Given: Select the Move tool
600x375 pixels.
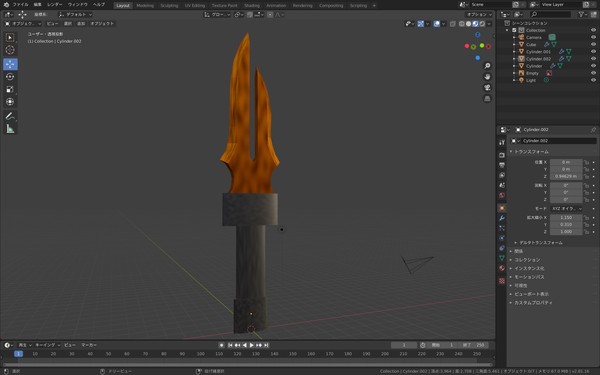Looking at the screenshot, I should (10, 64).
